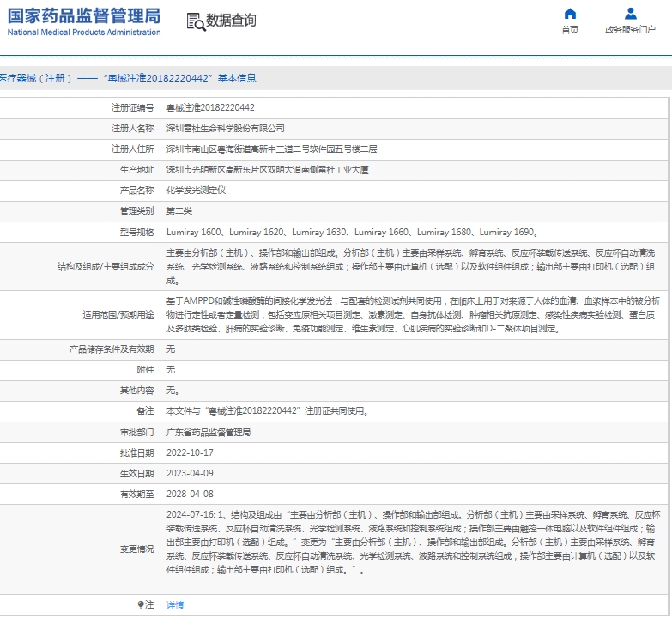Click the 政务服务门户 label
The height and width of the screenshot is (619, 672).
[630, 29]
